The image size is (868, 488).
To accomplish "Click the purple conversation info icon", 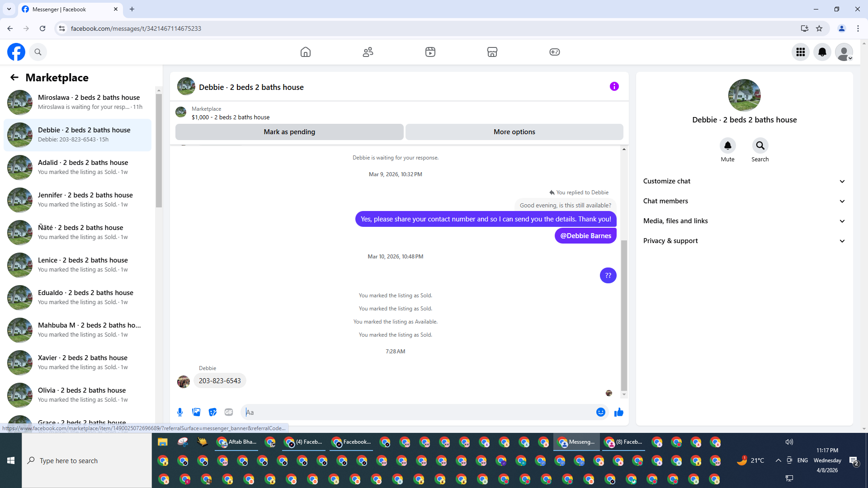I will pyautogui.click(x=614, y=86).
